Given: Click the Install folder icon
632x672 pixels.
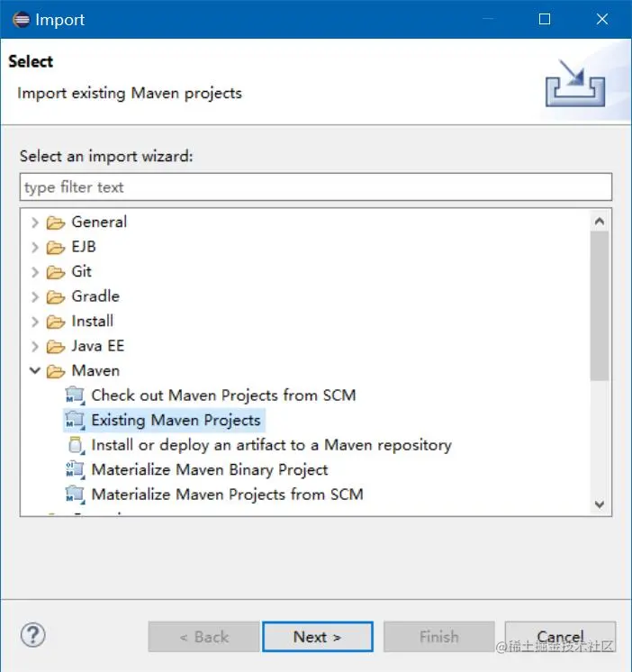Looking at the screenshot, I should click(x=56, y=322).
